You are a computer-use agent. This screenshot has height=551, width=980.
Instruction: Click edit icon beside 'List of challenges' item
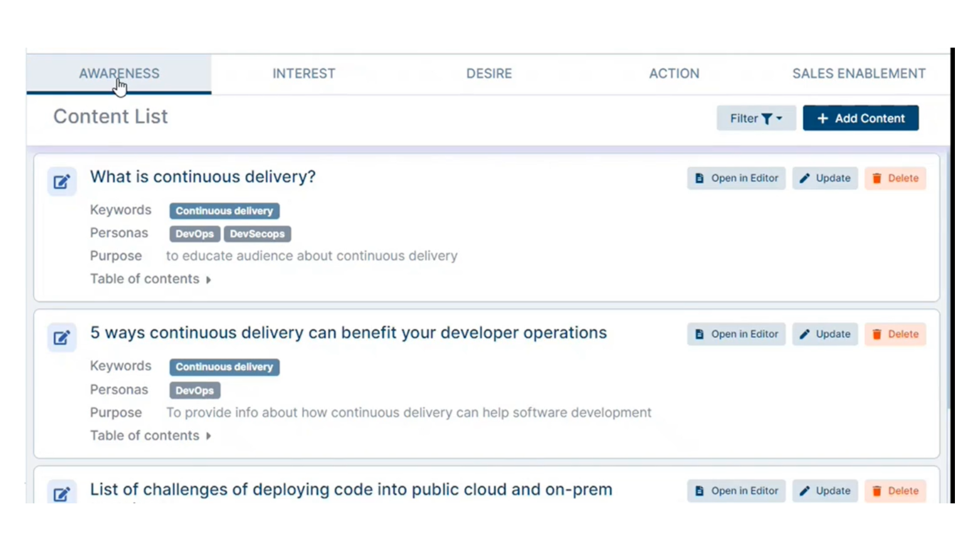click(61, 493)
